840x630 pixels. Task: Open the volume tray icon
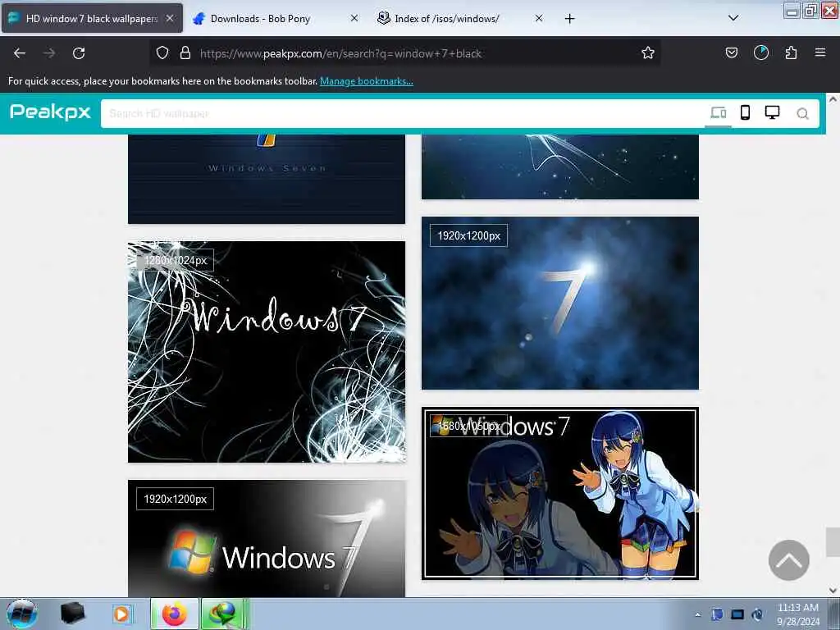click(757, 614)
